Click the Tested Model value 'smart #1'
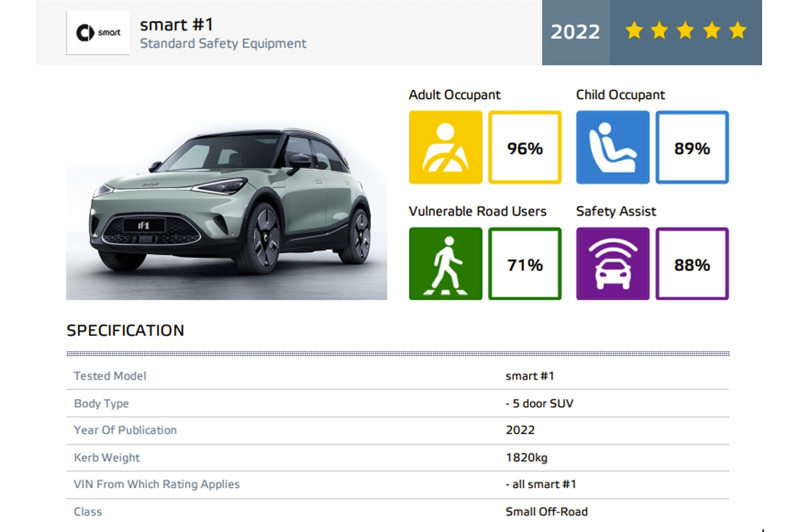This screenshot has width=798, height=532. coord(530,376)
